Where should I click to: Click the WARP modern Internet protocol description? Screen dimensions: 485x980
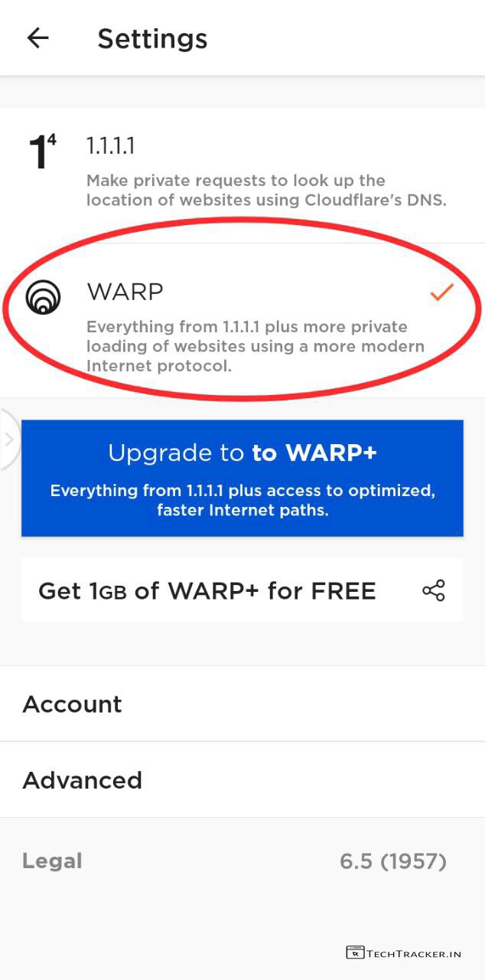click(256, 346)
